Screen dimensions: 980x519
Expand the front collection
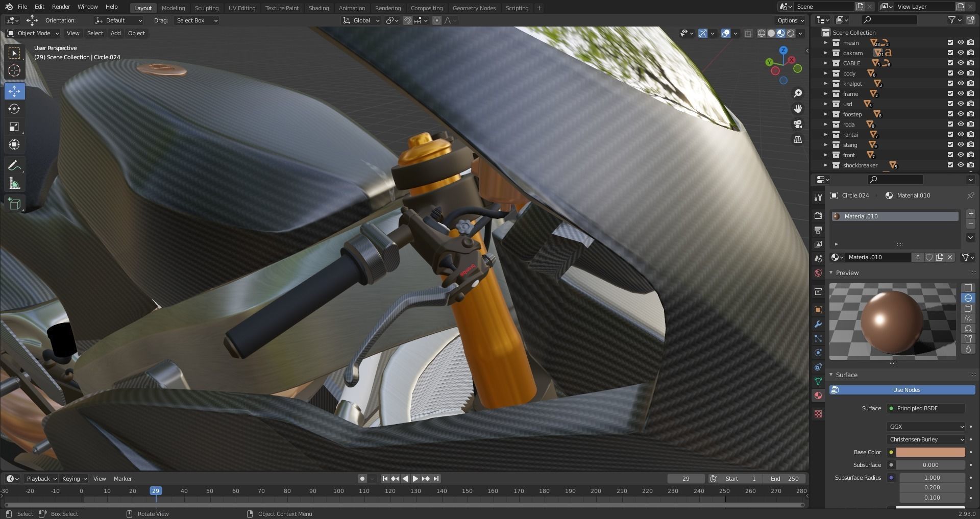825,155
